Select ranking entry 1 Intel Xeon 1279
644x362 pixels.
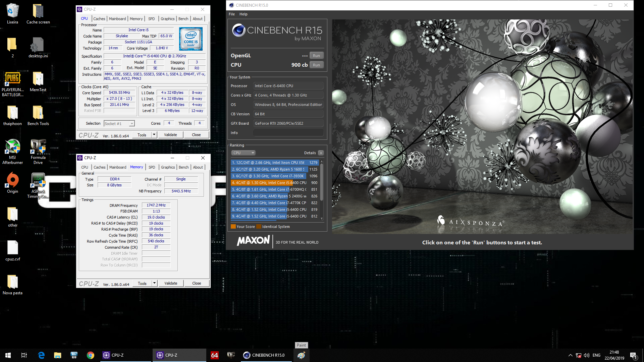point(274,163)
